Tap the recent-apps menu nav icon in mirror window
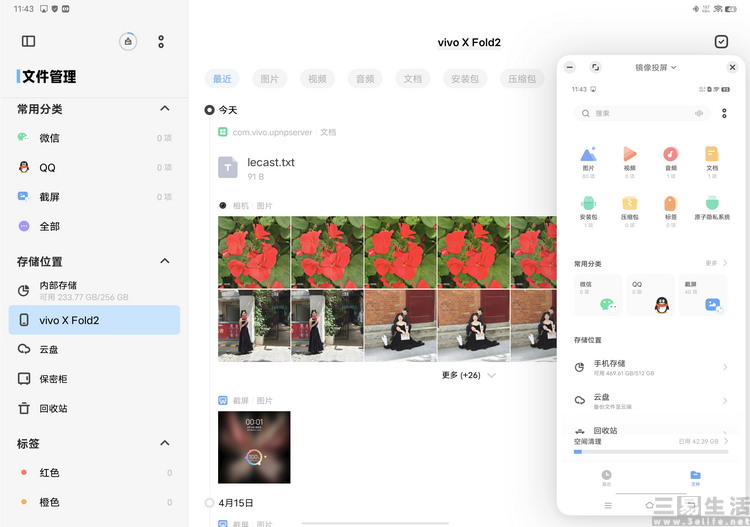Viewport: 750px width, 527px height. click(608, 505)
